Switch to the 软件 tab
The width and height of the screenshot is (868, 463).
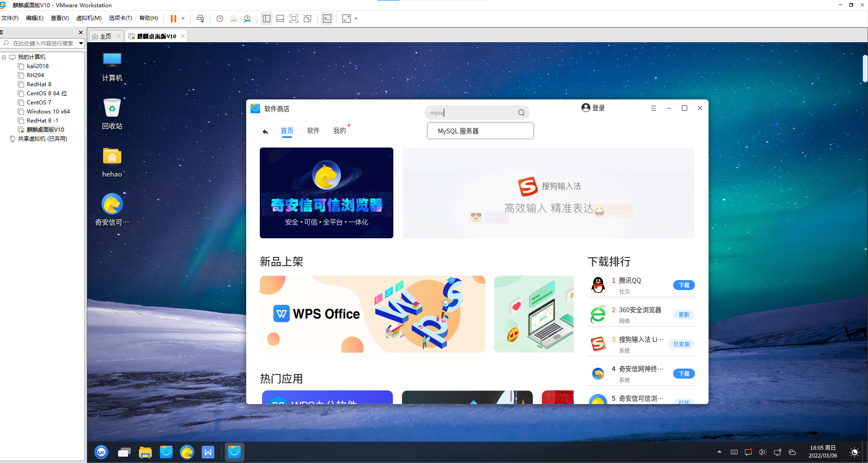click(313, 131)
